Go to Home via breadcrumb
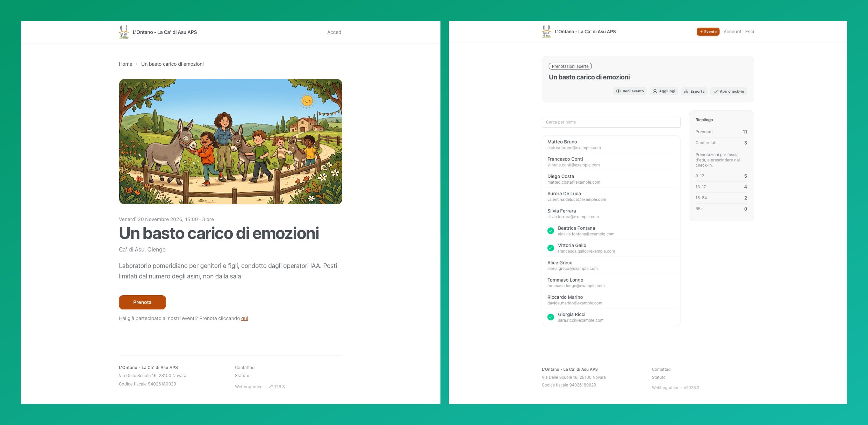The width and height of the screenshot is (868, 425). [x=125, y=64]
